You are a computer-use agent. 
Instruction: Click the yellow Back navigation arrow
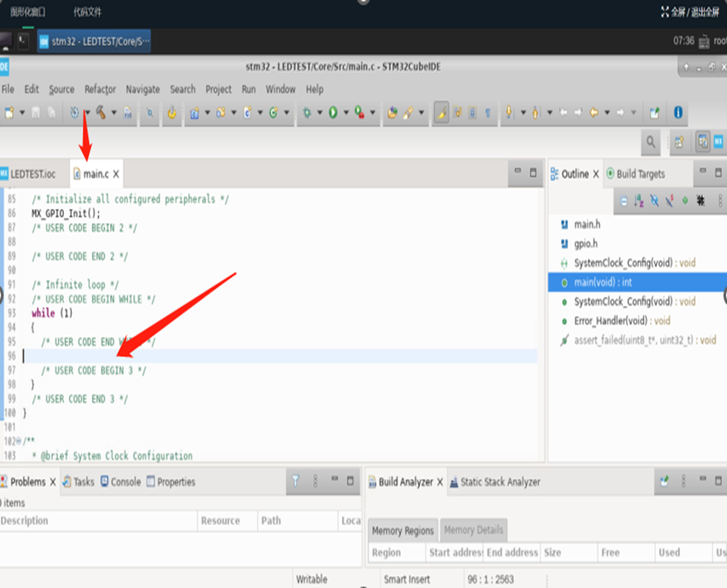tap(594, 112)
